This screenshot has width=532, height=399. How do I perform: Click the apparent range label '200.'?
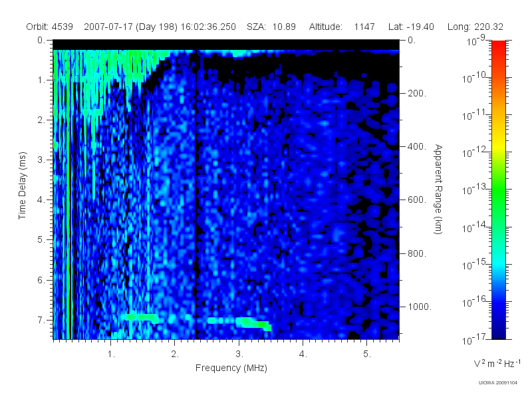417,93
